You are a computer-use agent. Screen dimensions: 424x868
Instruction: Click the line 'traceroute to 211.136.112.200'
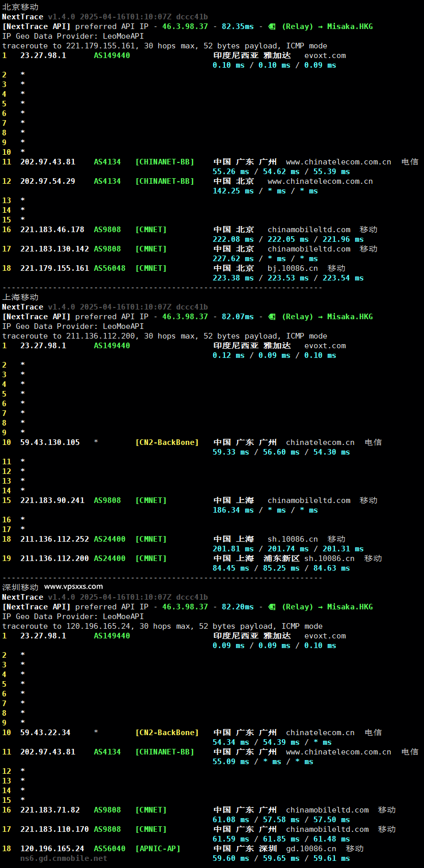click(x=165, y=336)
